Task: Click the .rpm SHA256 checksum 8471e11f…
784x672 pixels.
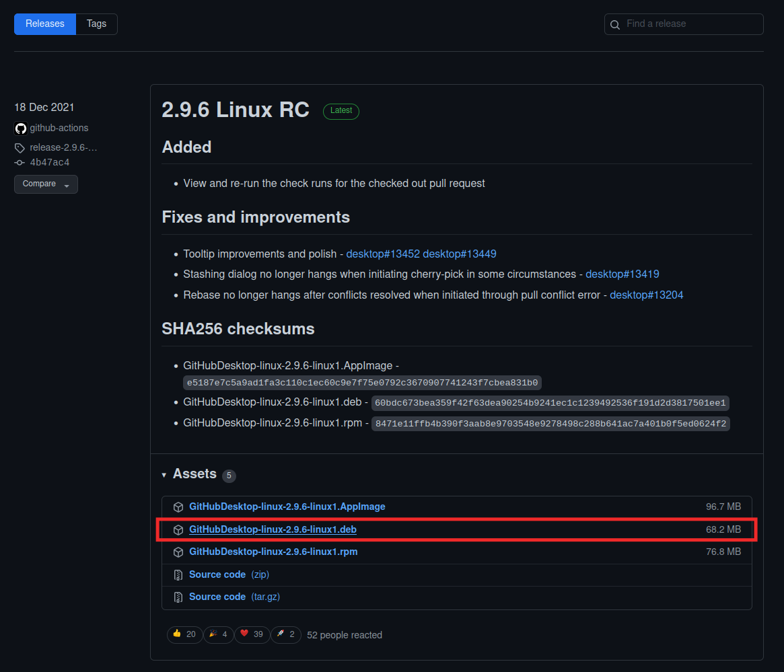Action: tap(550, 424)
